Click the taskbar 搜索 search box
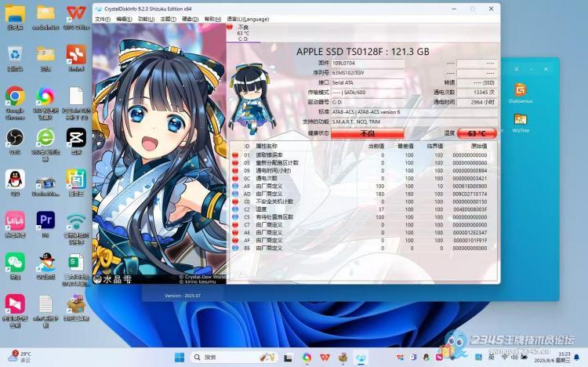The width and height of the screenshot is (588, 367). 234,358
